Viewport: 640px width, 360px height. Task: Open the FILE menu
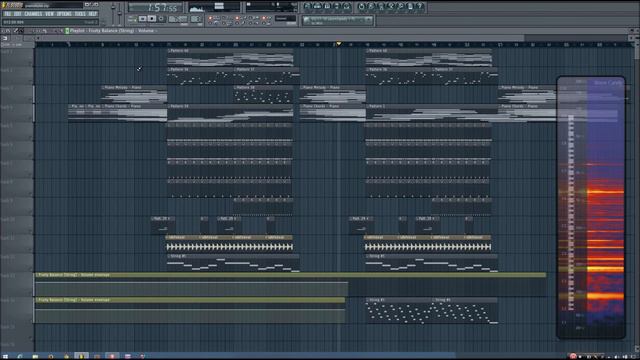pos(7,14)
